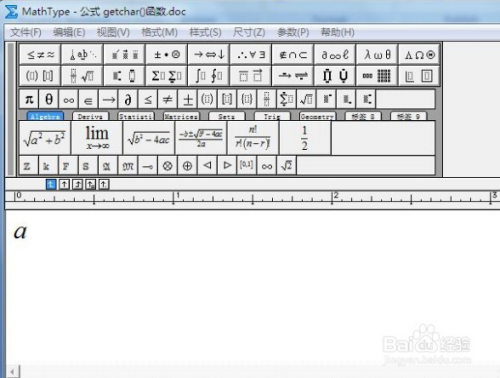The height and width of the screenshot is (378, 500).
Task: Open the integral templates palette
Action: coord(209,76)
